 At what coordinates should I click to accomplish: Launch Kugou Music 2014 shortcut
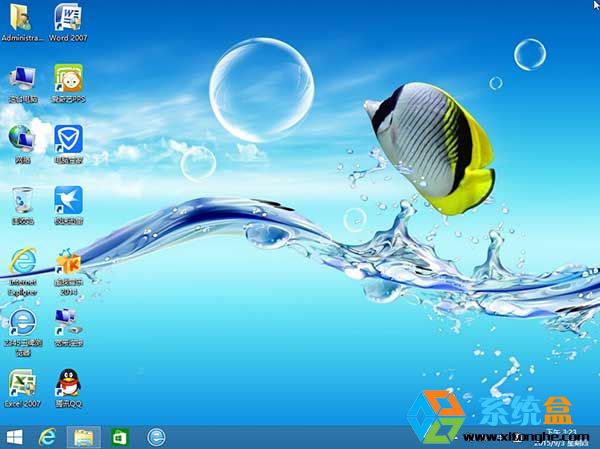click(x=67, y=261)
